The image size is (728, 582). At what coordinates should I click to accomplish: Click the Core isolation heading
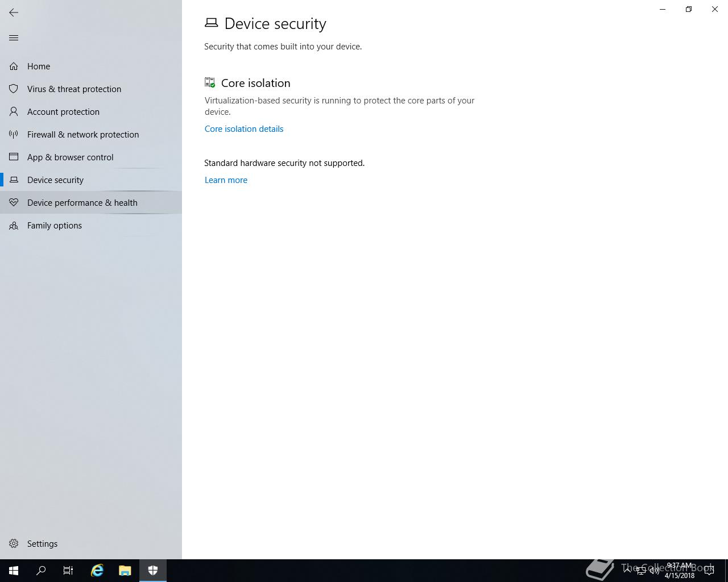(255, 83)
